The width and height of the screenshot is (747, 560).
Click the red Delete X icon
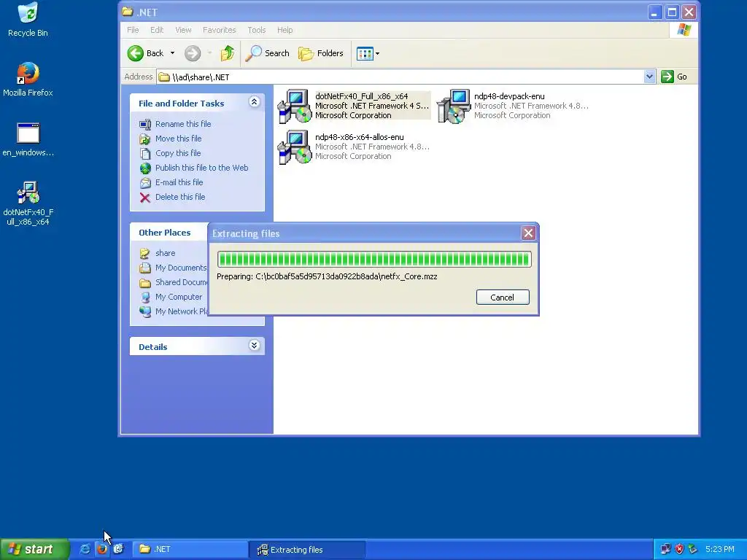coord(145,198)
